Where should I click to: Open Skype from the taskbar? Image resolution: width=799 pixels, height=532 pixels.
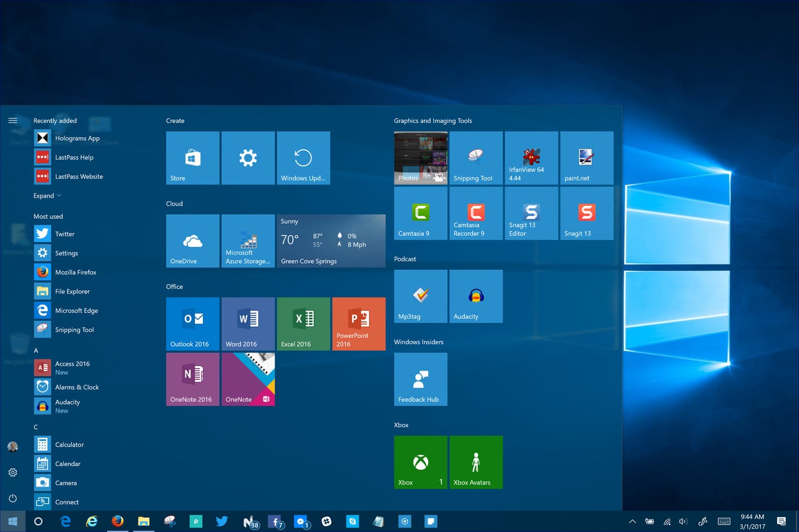click(353, 521)
